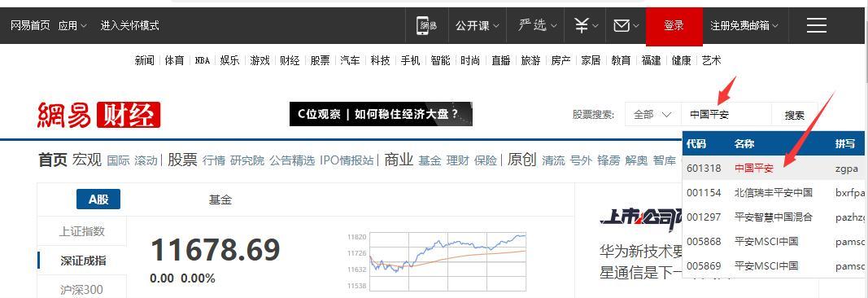Image resolution: width=868 pixels, height=298 pixels.
Task: Open the 股票 channel in top nav
Action: (320, 60)
